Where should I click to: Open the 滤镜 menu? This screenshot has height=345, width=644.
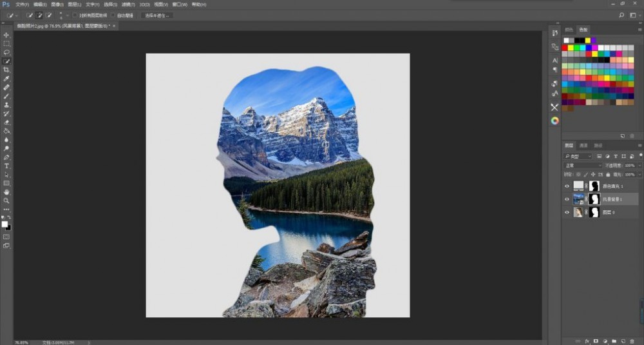tap(126, 5)
